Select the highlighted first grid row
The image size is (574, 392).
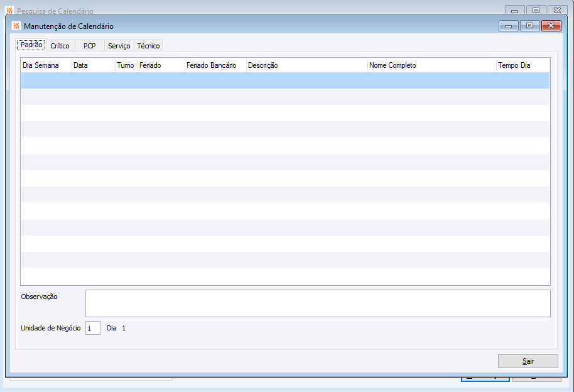(285, 80)
